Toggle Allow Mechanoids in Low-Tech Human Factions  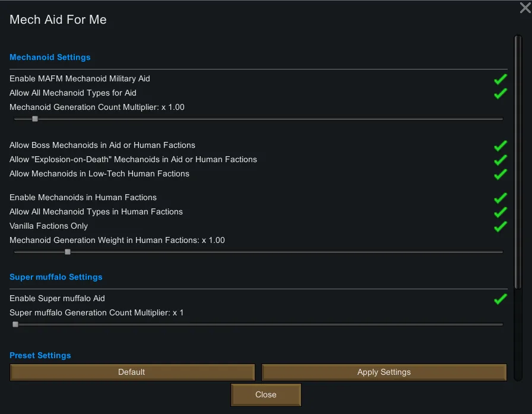point(501,174)
